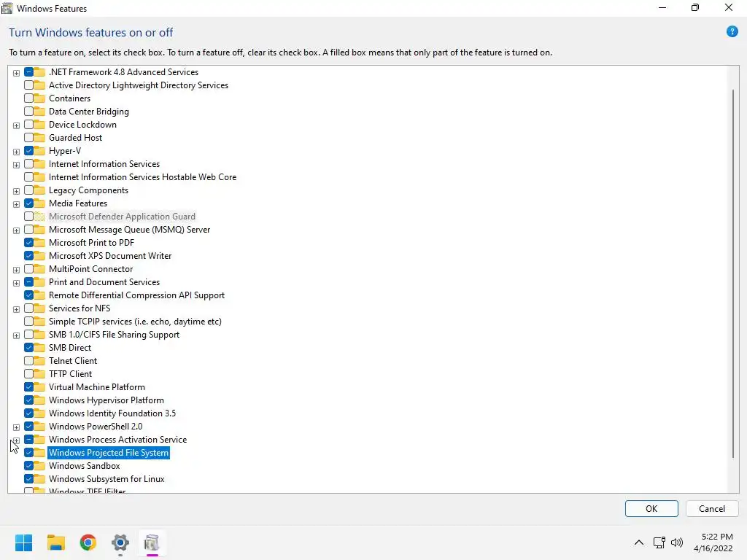
Task: Open the Settings gear in the taskbar
Action: tap(120, 542)
